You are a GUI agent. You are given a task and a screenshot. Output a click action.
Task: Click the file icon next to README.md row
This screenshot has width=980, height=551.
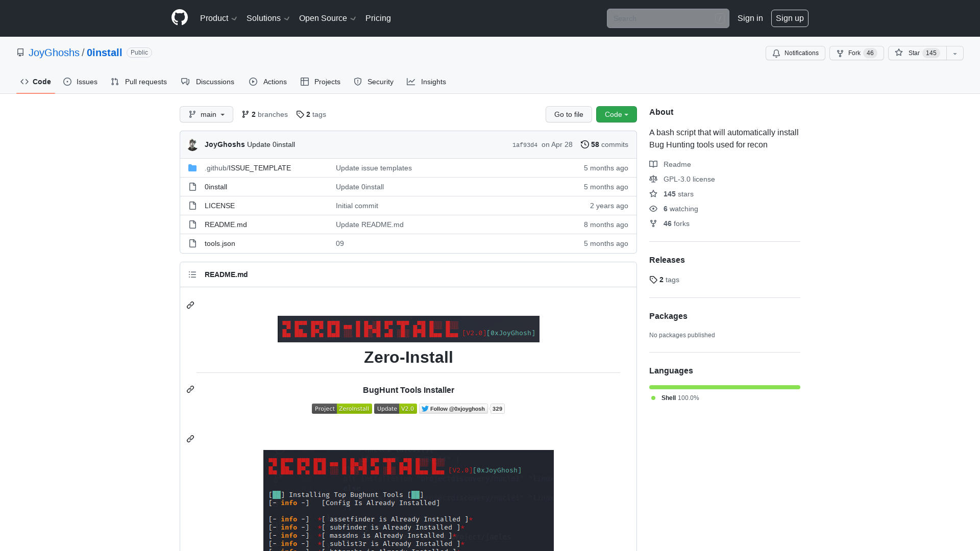pyautogui.click(x=192, y=224)
